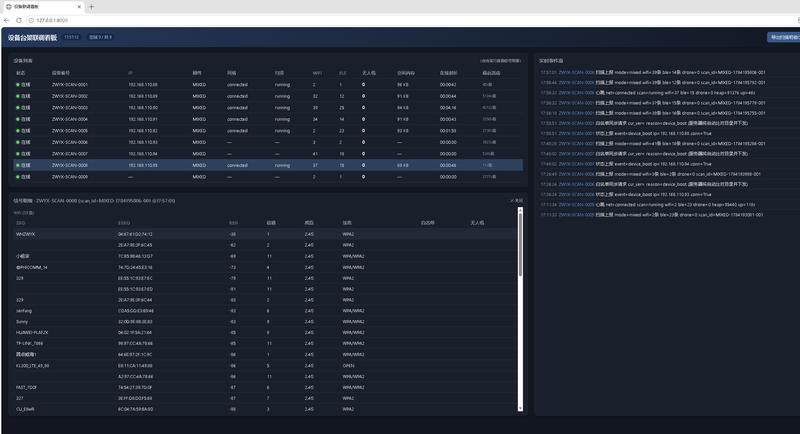Select device row ZWYX-SCAN-0007

(268, 154)
